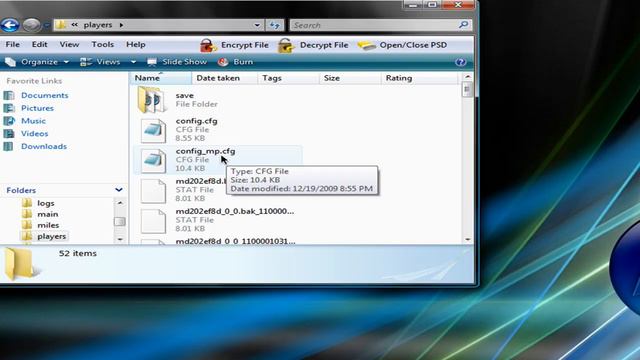The image size is (640, 360).
Task: Sort by the Name column header
Action: coord(160,78)
